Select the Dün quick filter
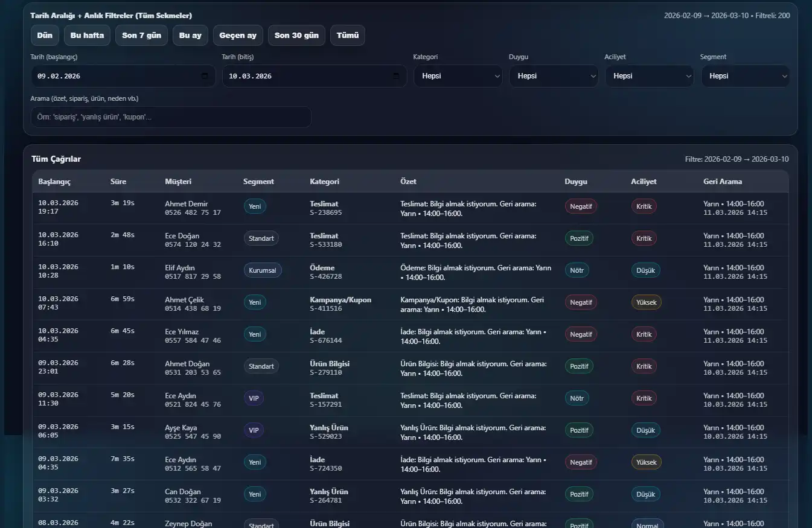Viewport: 812px width, 528px height. pos(45,36)
